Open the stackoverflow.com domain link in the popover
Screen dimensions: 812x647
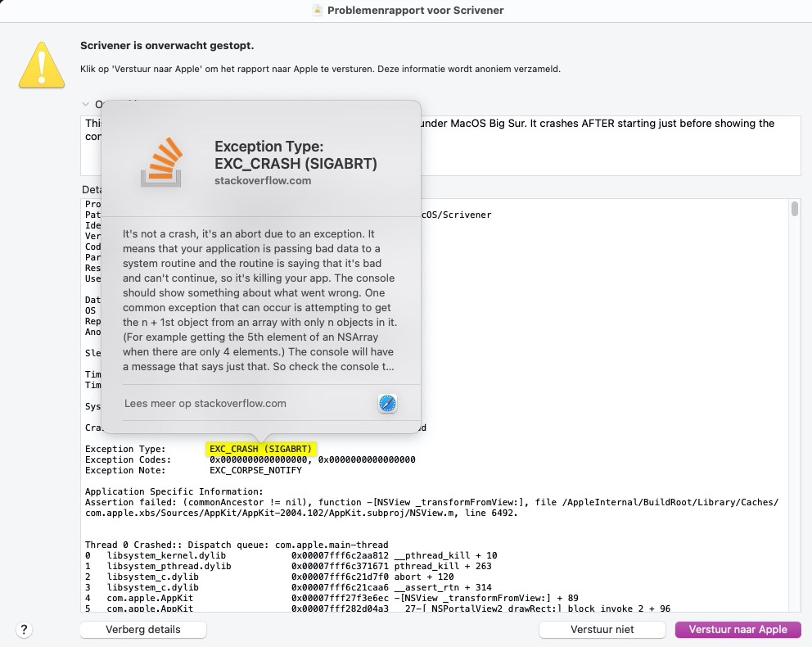pos(263,181)
